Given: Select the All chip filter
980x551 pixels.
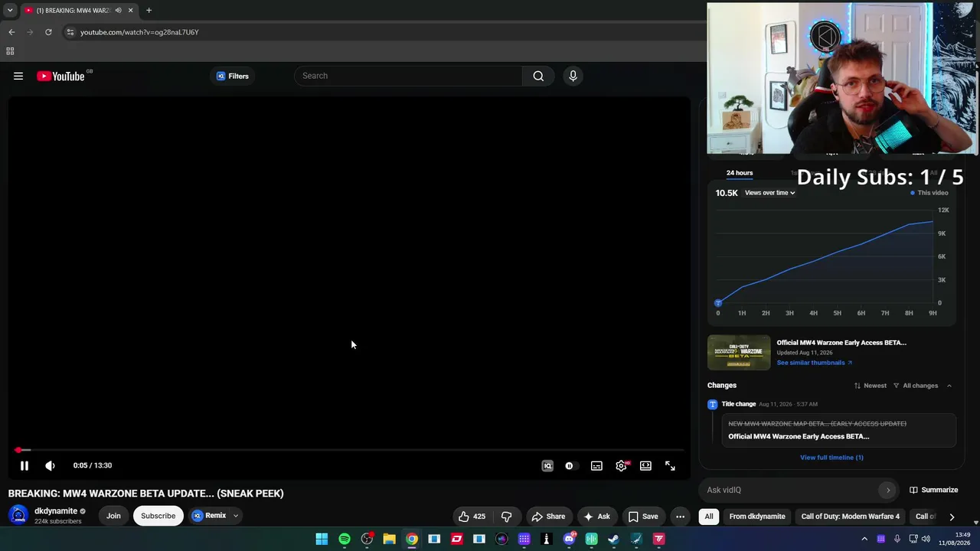Looking at the screenshot, I should (x=709, y=517).
